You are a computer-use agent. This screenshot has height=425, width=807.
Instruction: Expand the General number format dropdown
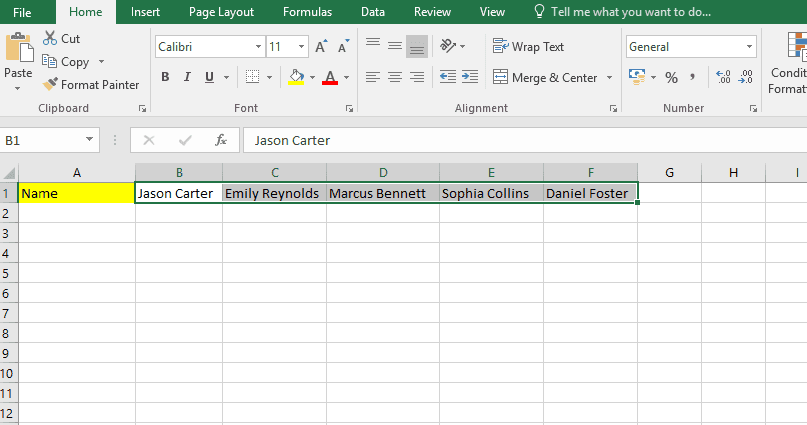(750, 47)
